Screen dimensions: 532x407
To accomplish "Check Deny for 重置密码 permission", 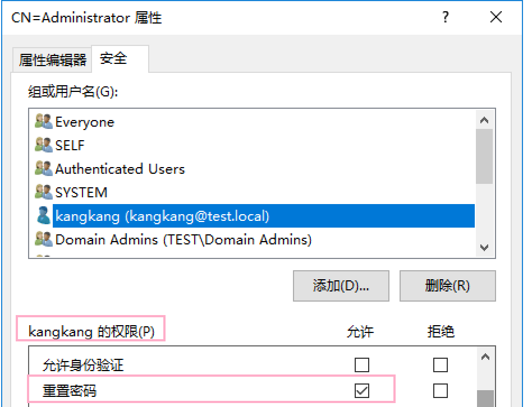I will 441,390.
